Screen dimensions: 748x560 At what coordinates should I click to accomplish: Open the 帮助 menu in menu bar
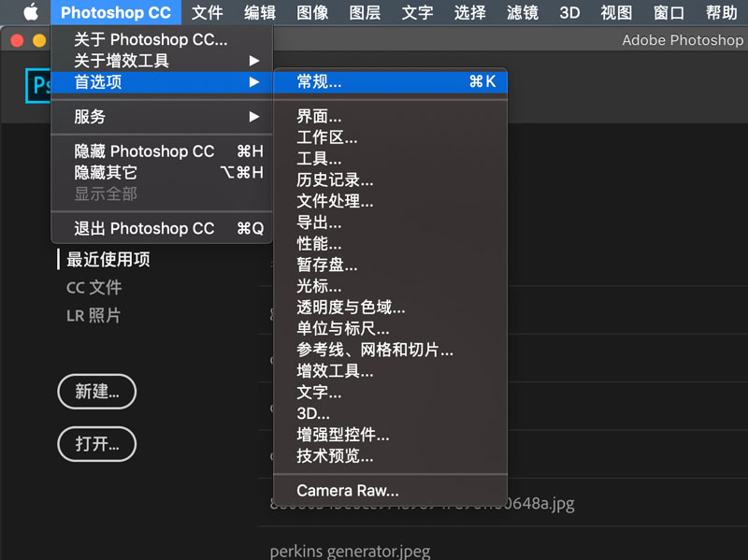point(721,12)
